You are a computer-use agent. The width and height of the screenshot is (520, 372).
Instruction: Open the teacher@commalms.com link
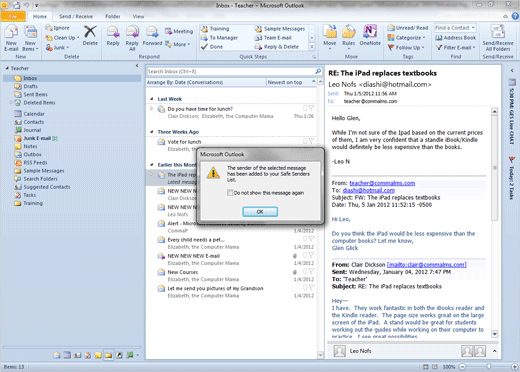(382, 183)
